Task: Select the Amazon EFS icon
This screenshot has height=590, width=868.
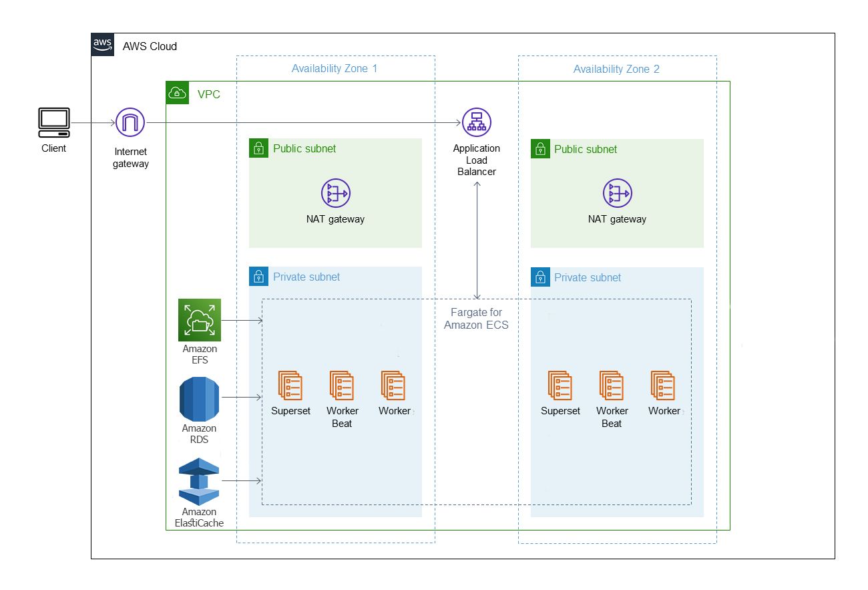Action: (x=200, y=320)
